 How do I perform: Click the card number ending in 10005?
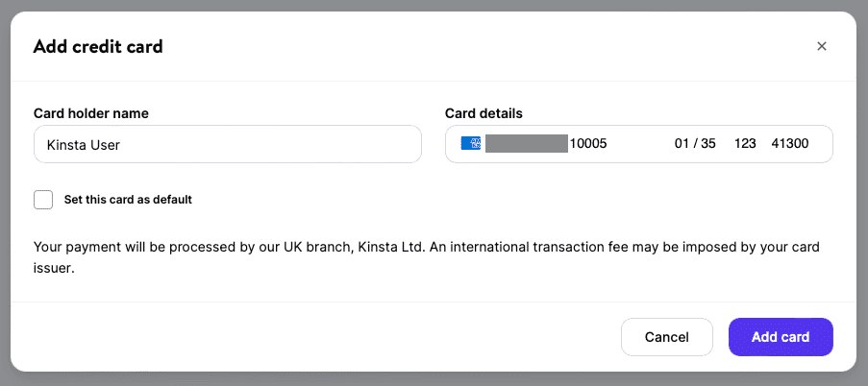point(588,144)
